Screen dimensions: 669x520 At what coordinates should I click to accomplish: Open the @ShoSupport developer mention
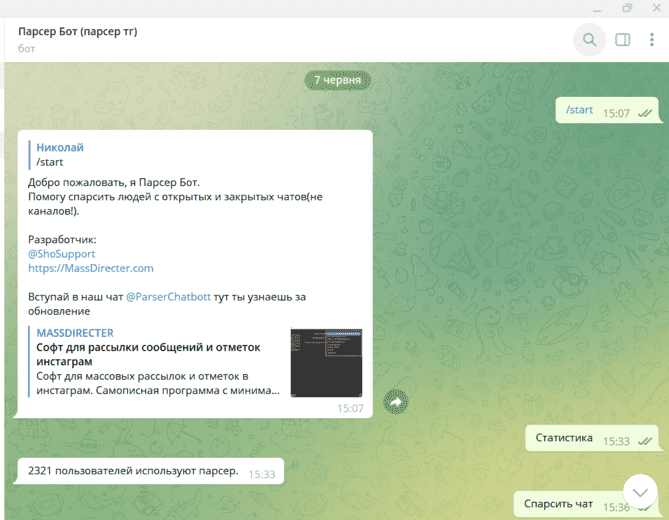pos(61,254)
